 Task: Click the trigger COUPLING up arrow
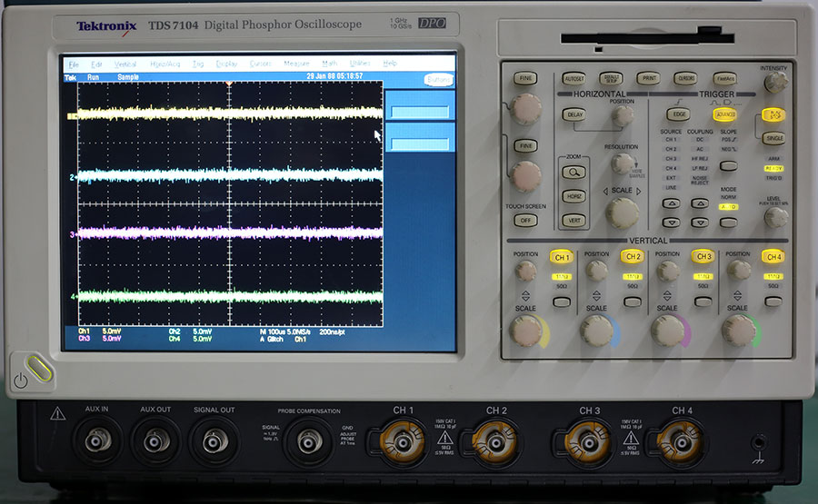tap(700, 203)
